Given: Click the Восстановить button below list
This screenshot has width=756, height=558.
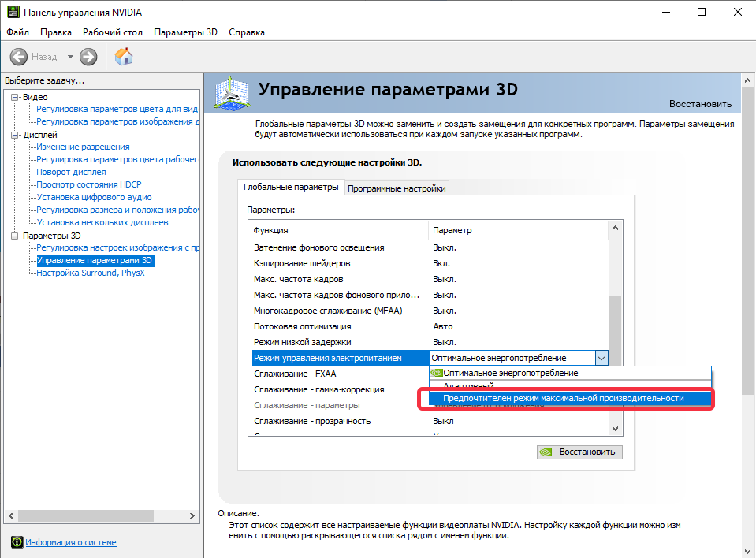Looking at the screenshot, I should click(x=579, y=452).
